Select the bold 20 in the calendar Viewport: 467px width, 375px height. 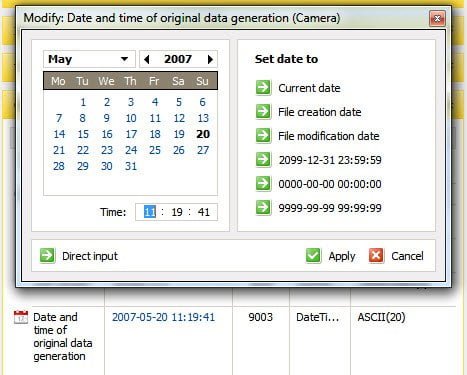(203, 134)
